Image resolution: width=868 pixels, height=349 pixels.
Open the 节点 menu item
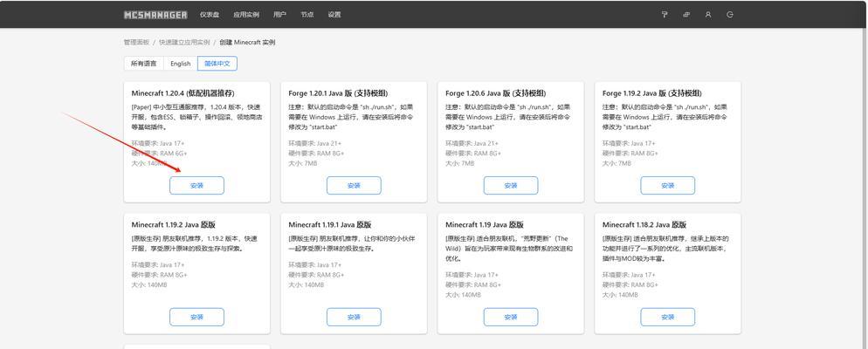[x=307, y=15]
